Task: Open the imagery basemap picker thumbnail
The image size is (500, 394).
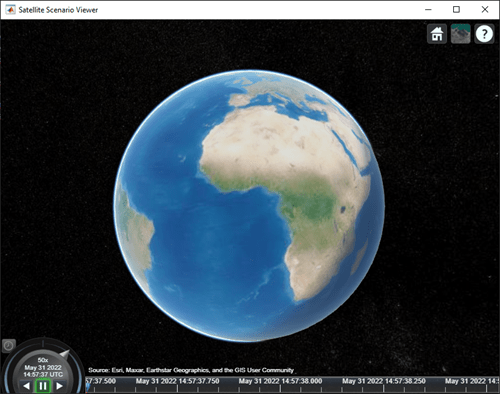Action: point(461,34)
